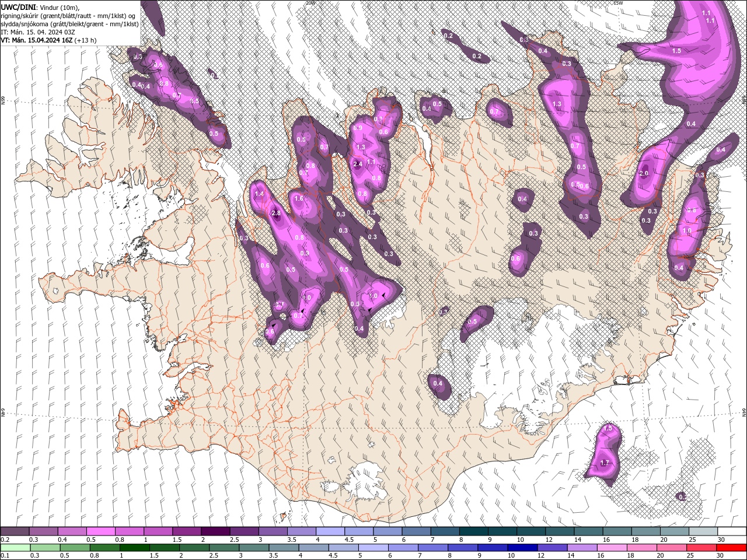Click the white 30 swatch in upper legend

(x=732, y=531)
